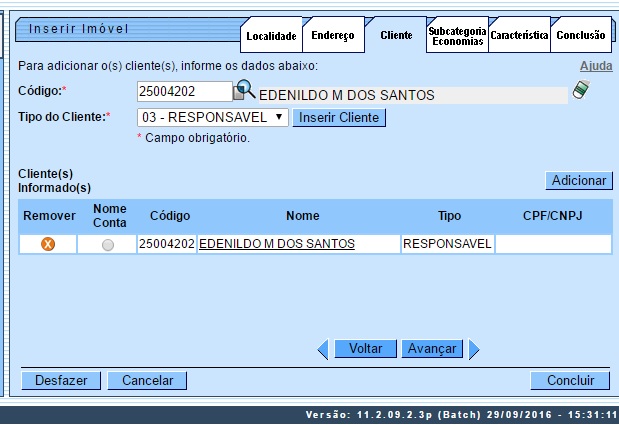Click the eraser icon to clear client
Screen dimensions: 619x425
(x=581, y=91)
